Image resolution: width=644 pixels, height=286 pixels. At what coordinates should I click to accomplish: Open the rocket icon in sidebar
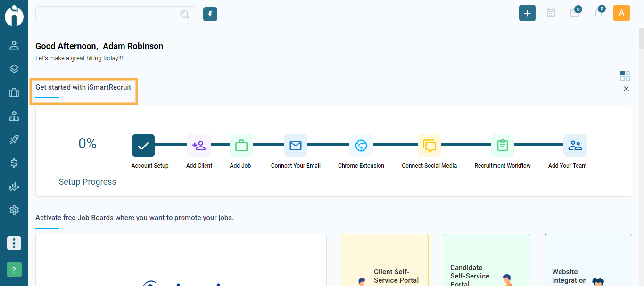pyautogui.click(x=14, y=139)
